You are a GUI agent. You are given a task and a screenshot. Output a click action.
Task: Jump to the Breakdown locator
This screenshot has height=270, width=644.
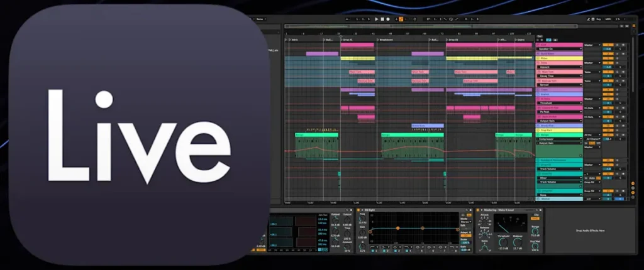coord(385,40)
